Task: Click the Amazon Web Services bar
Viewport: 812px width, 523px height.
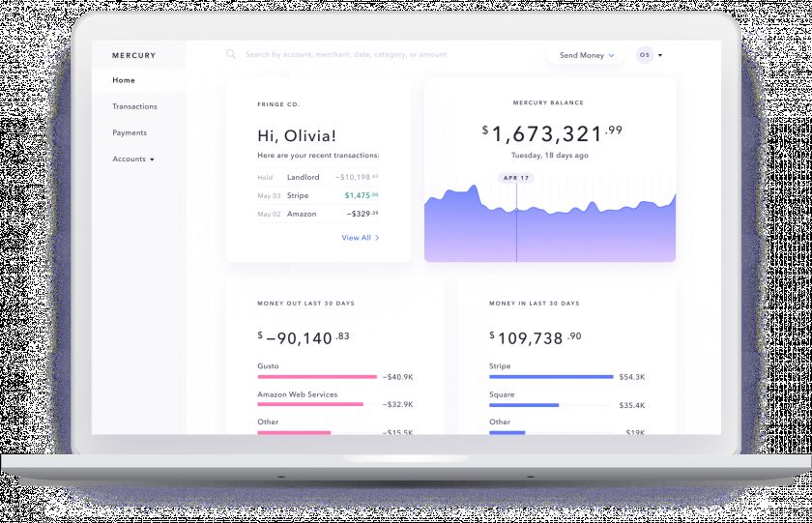Action: coord(310,404)
